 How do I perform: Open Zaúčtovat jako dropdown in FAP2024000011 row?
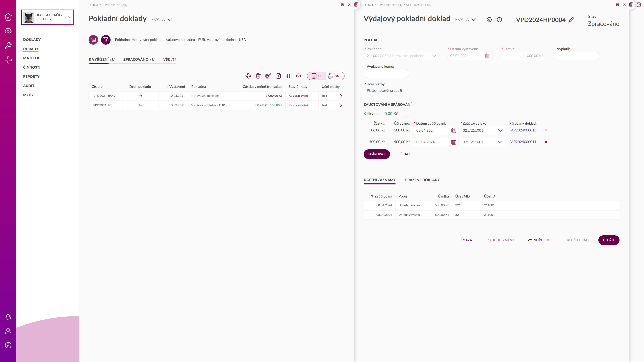(482, 142)
